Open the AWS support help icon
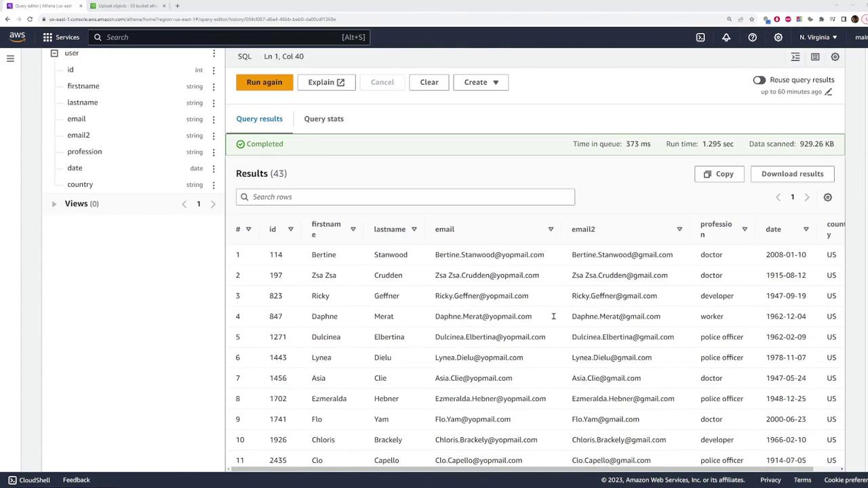This screenshot has width=868, height=488. click(752, 37)
